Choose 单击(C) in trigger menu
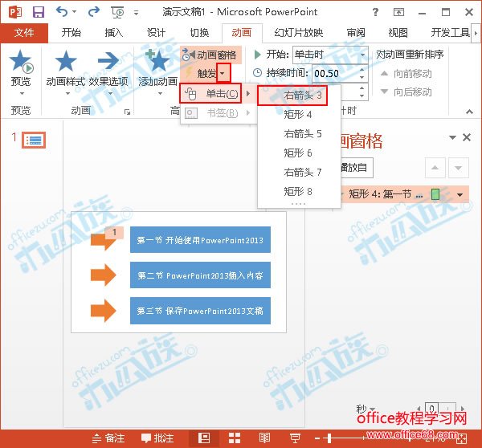Viewport: 482px width, 448px height. click(210, 93)
